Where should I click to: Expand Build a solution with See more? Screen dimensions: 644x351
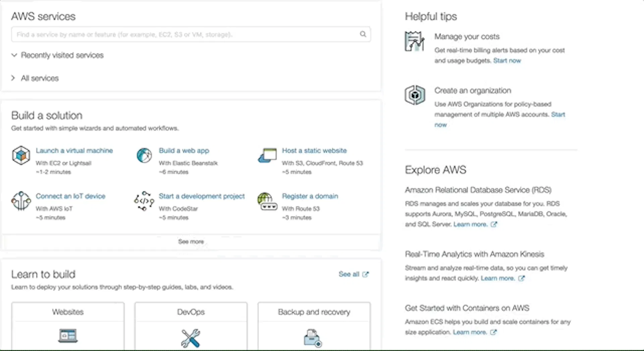(x=191, y=241)
